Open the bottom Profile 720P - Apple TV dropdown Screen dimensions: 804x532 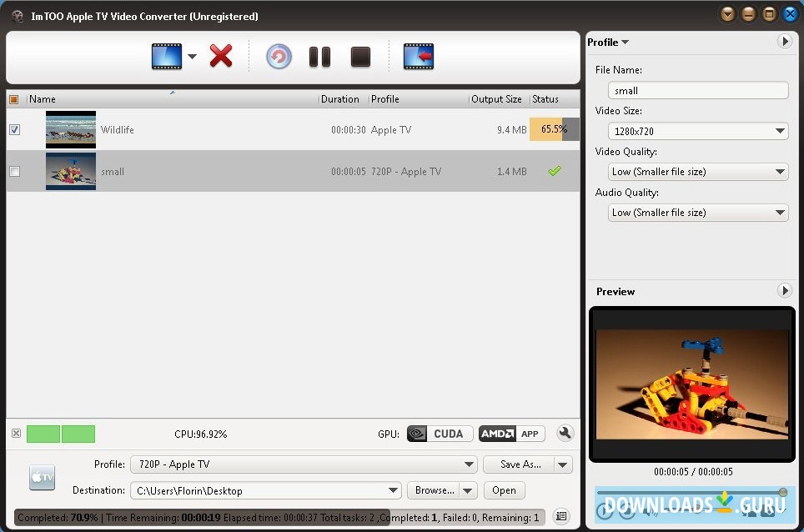point(304,464)
